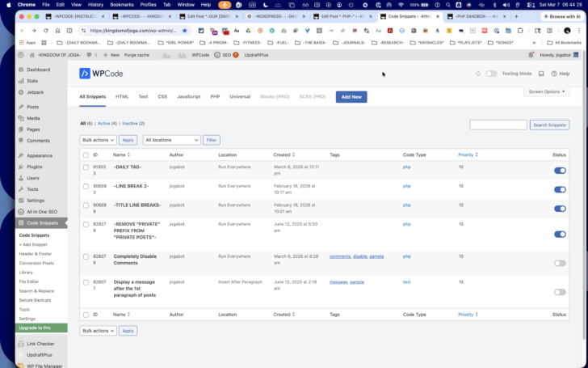The image size is (588, 368).
Task: Open the Plugins menu in the sidebar
Action: click(35, 167)
